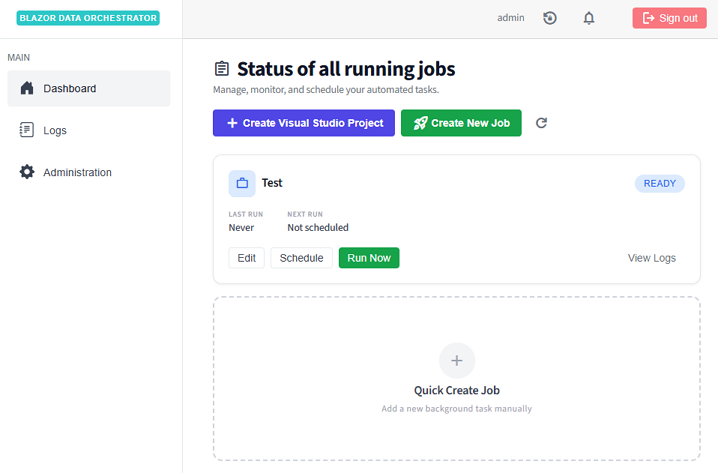The width and height of the screenshot is (718, 473).
Task: Click the Administration gear icon
Action: pyautogui.click(x=27, y=172)
